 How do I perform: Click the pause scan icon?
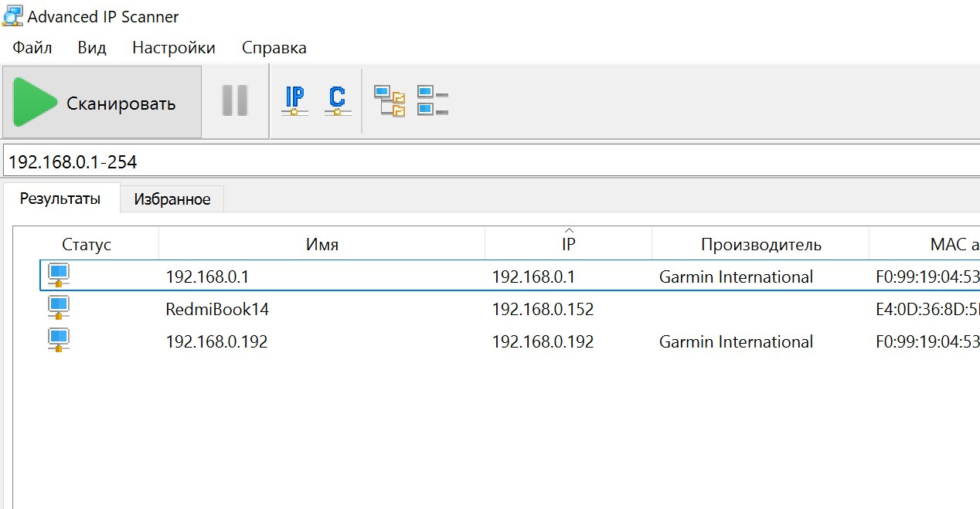[235, 101]
